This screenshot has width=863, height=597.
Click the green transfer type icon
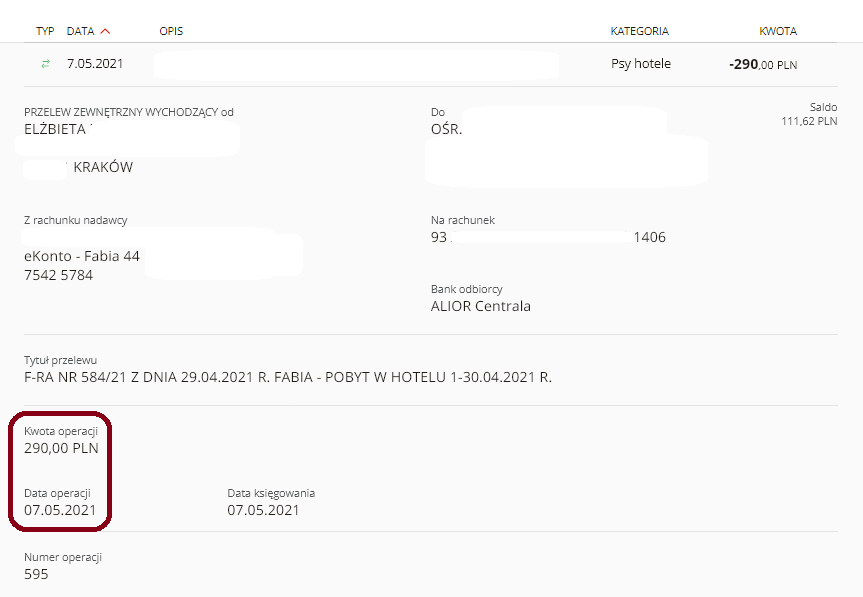(x=46, y=64)
